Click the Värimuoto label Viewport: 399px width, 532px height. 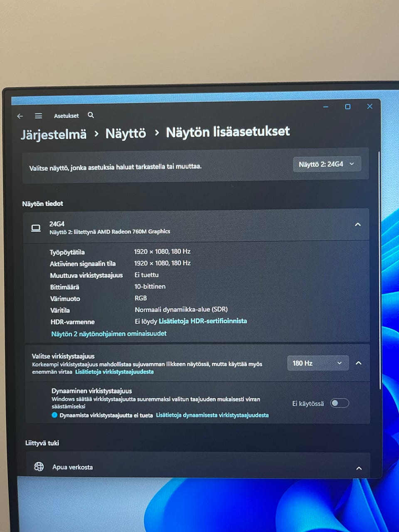tap(65, 298)
